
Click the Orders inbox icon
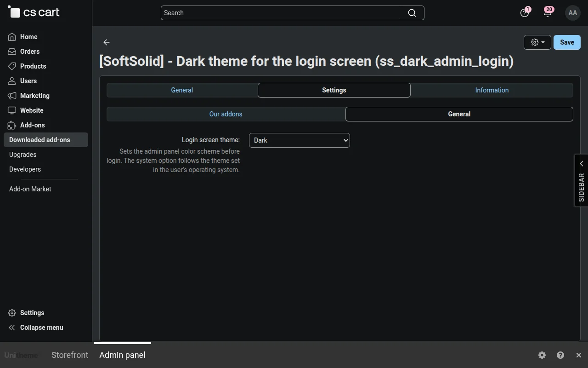click(x=12, y=52)
